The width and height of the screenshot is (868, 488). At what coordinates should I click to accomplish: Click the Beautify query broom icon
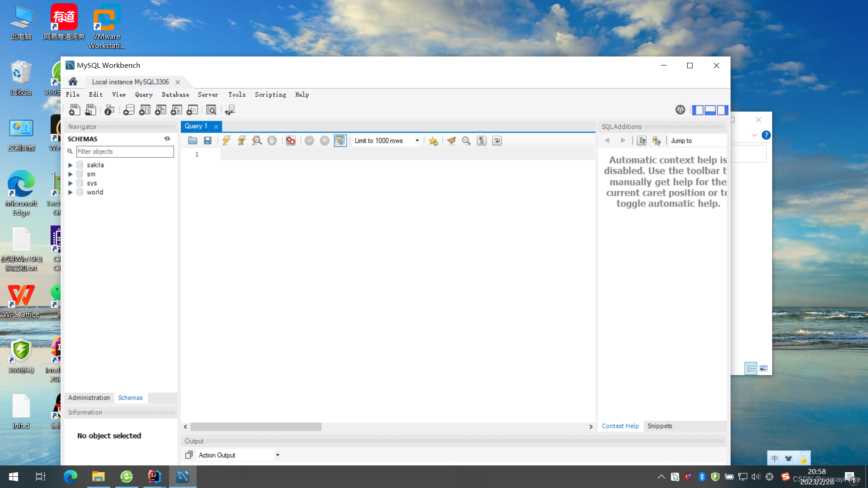coord(451,141)
